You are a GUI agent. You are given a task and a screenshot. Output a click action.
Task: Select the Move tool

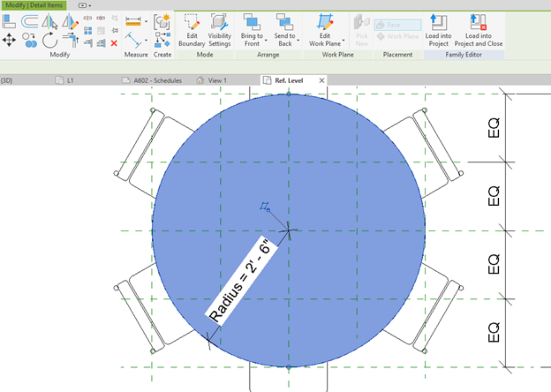click(10, 40)
